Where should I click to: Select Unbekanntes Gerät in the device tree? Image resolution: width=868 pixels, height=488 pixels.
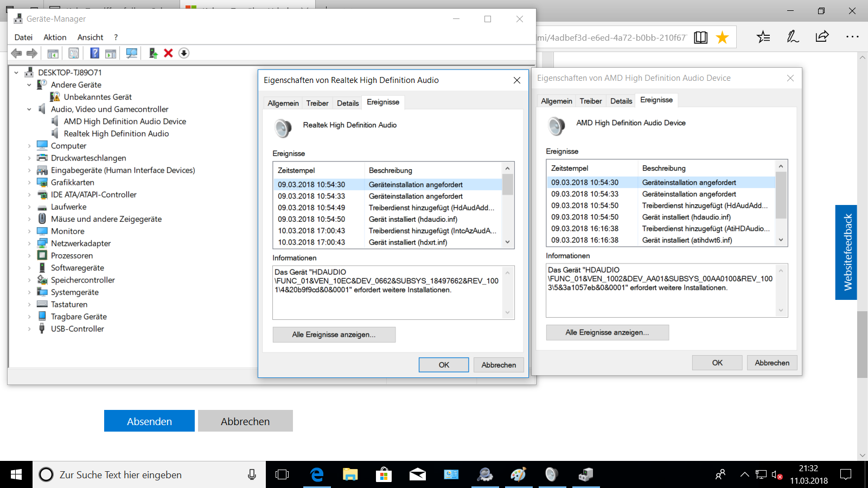(x=98, y=97)
